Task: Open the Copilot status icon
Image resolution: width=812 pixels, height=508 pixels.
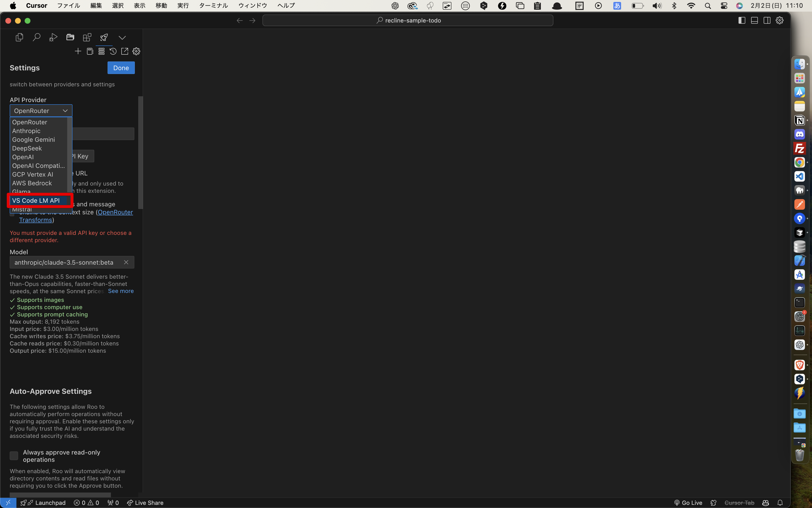Action: pyautogui.click(x=765, y=503)
